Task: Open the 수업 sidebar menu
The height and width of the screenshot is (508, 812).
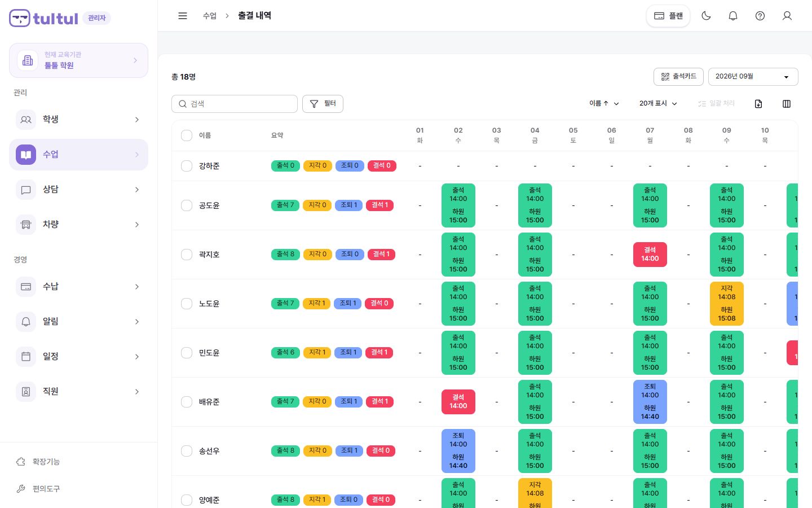Action: click(x=78, y=155)
